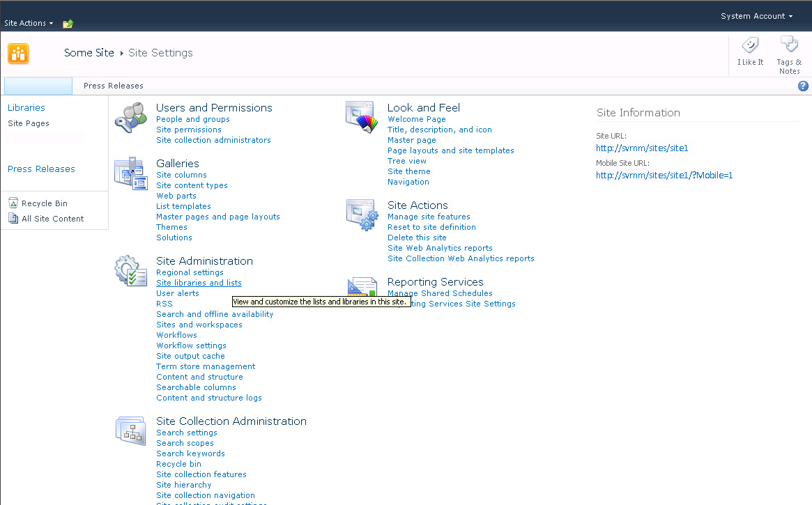This screenshot has height=505, width=812.
Task: Click the Navigate Up folder icon
Action: [x=68, y=24]
